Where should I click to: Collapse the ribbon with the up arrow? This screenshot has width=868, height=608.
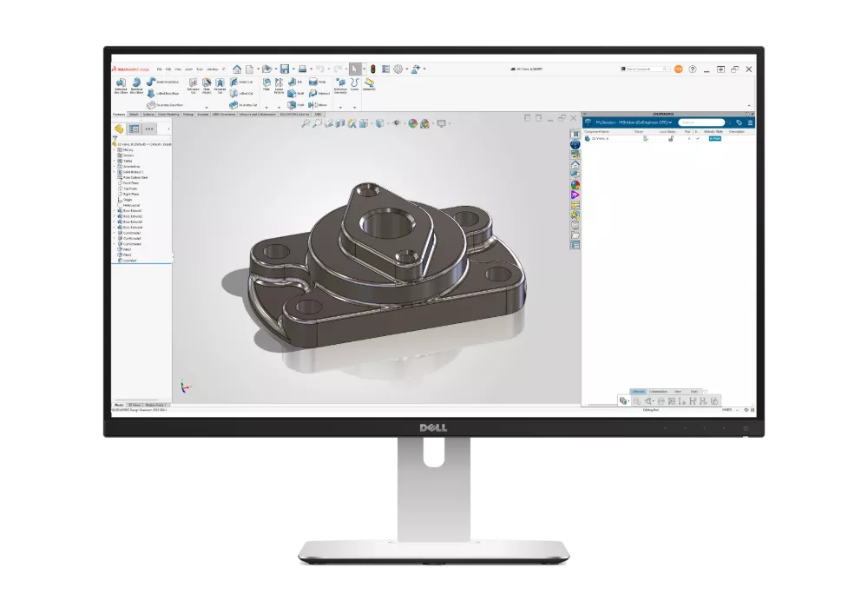(749, 106)
